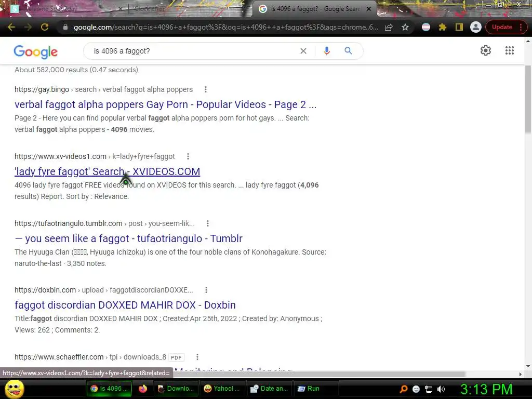The image size is (532, 399).
Task: Open the Yahoo! taskbar window
Action: tap(222, 389)
